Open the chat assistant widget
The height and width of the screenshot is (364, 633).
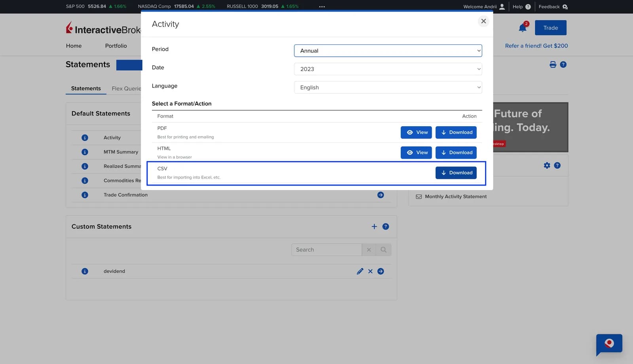(609, 344)
